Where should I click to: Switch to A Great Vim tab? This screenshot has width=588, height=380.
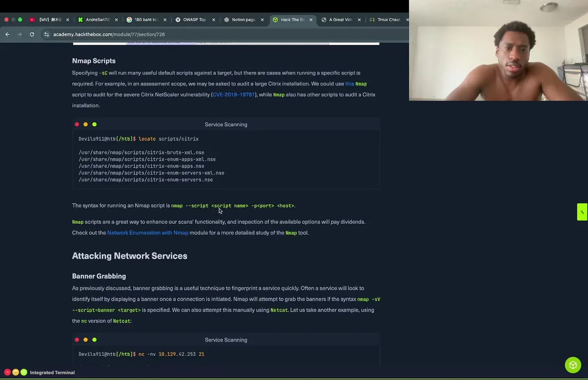pos(340,20)
